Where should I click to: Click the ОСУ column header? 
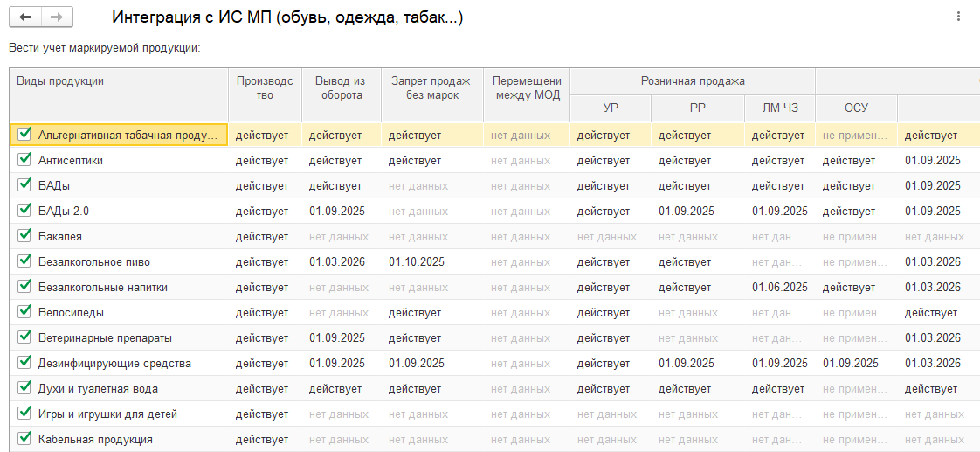855,108
